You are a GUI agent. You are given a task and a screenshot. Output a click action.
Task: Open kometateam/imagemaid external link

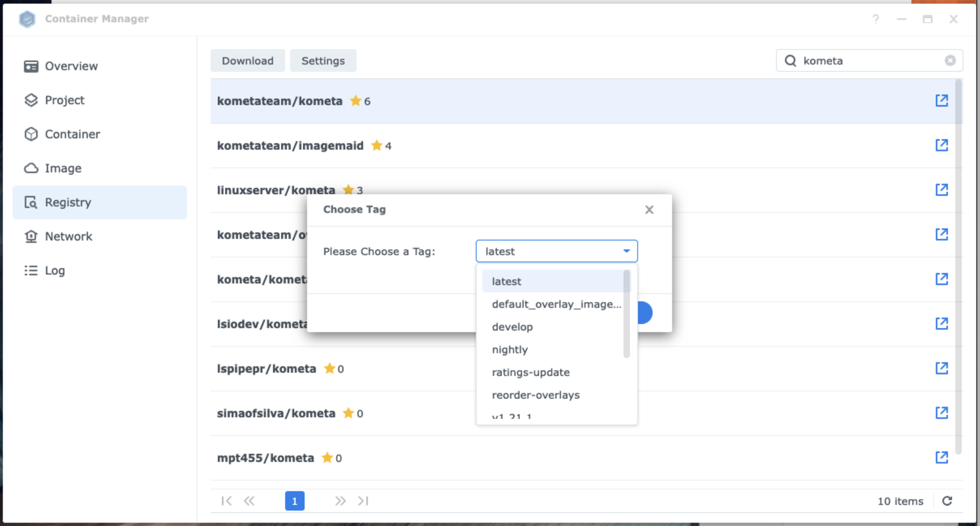tap(941, 145)
